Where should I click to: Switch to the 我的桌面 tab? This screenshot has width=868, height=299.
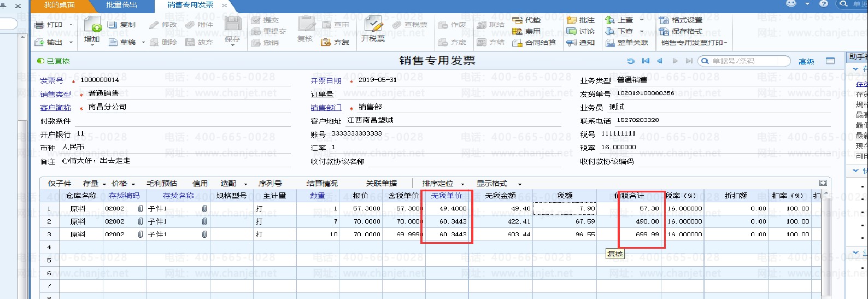point(60,5)
